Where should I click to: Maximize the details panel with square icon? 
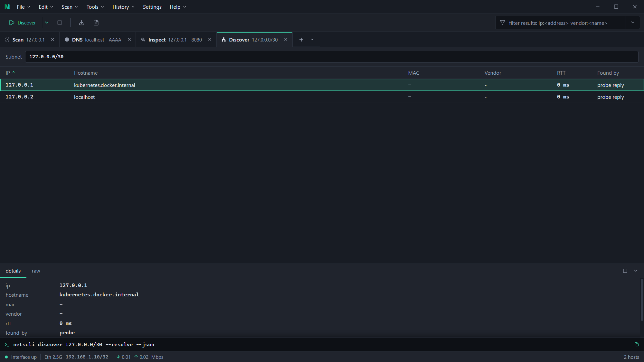[625, 271]
